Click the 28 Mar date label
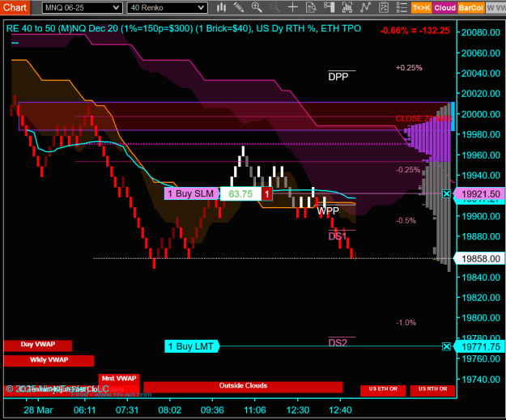The width and height of the screenshot is (506, 420). click(x=38, y=410)
